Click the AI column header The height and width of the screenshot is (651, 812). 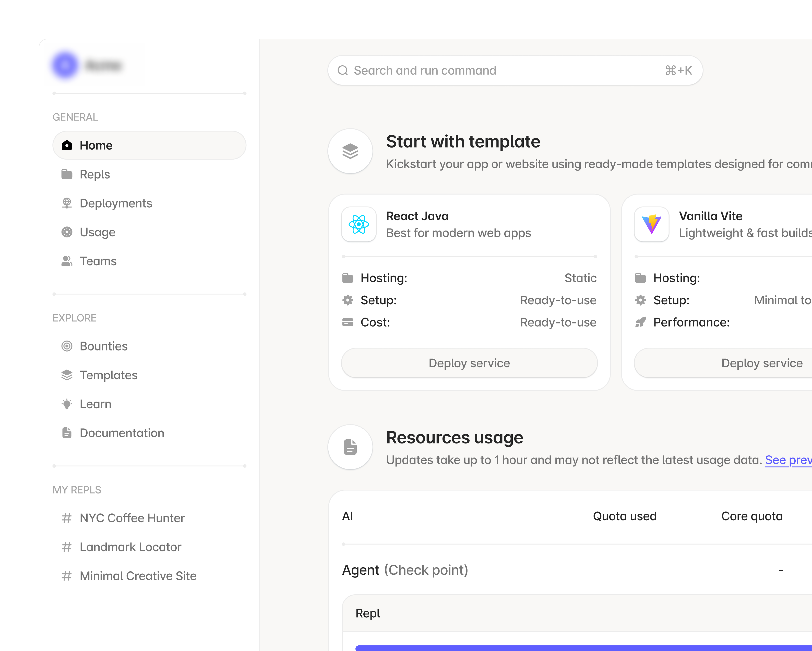coord(347,516)
